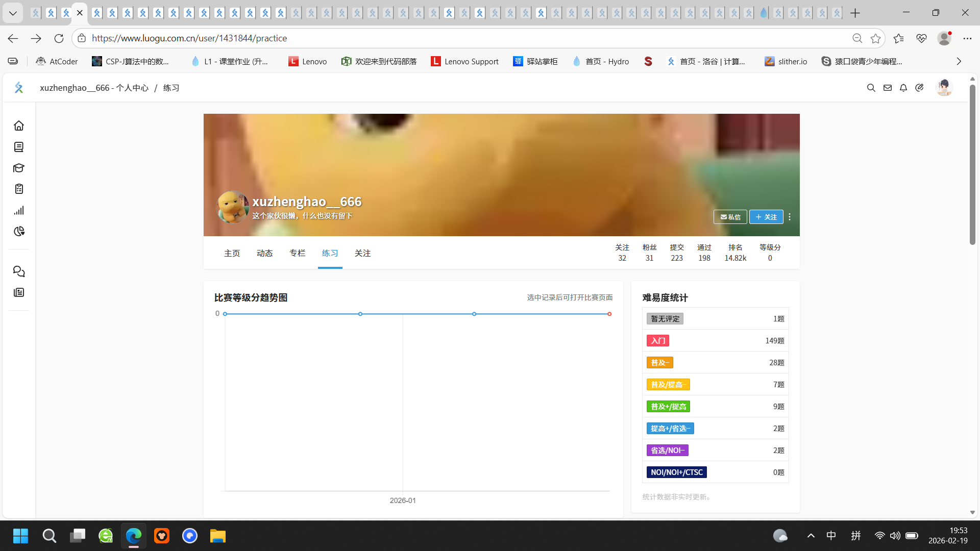Image resolution: width=980 pixels, height=551 pixels.
Task: Open the ranking bars icon in sidebar
Action: tap(19, 210)
